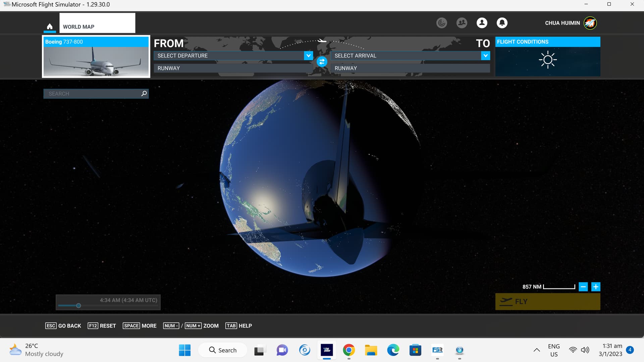Click the search magnifier icon

point(144,94)
